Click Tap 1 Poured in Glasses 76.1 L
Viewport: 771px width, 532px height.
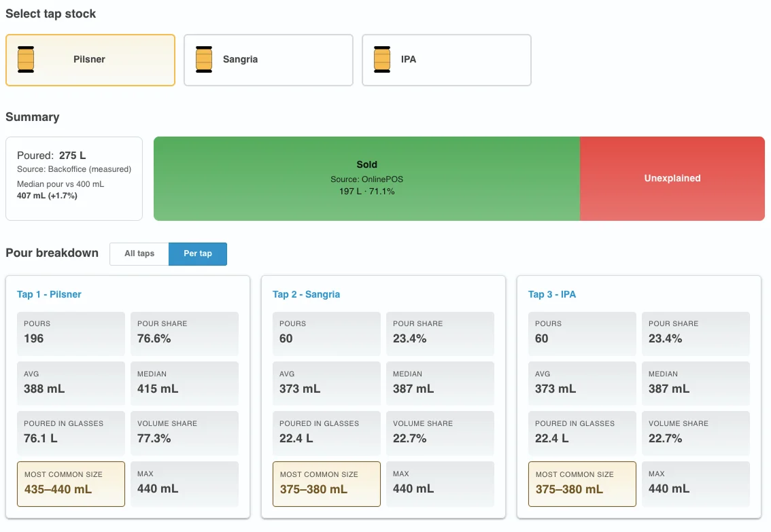(71, 433)
